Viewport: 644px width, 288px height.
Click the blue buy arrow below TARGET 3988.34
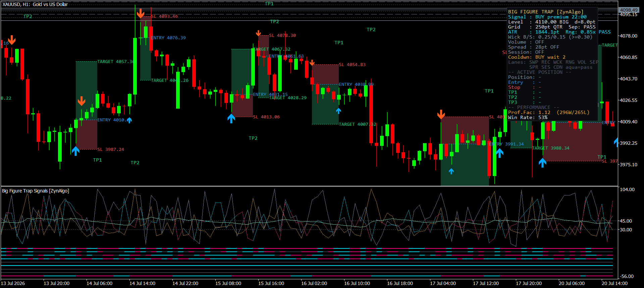(542, 163)
